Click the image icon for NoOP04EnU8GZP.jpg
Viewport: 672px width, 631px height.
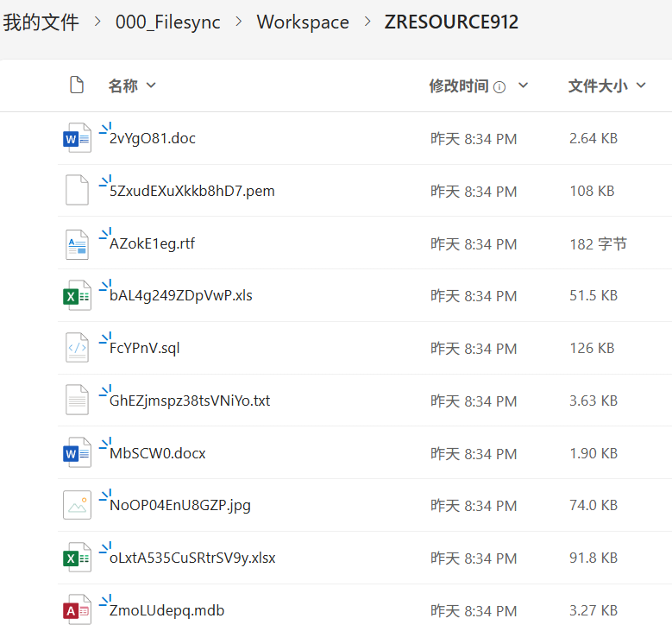pyautogui.click(x=77, y=505)
